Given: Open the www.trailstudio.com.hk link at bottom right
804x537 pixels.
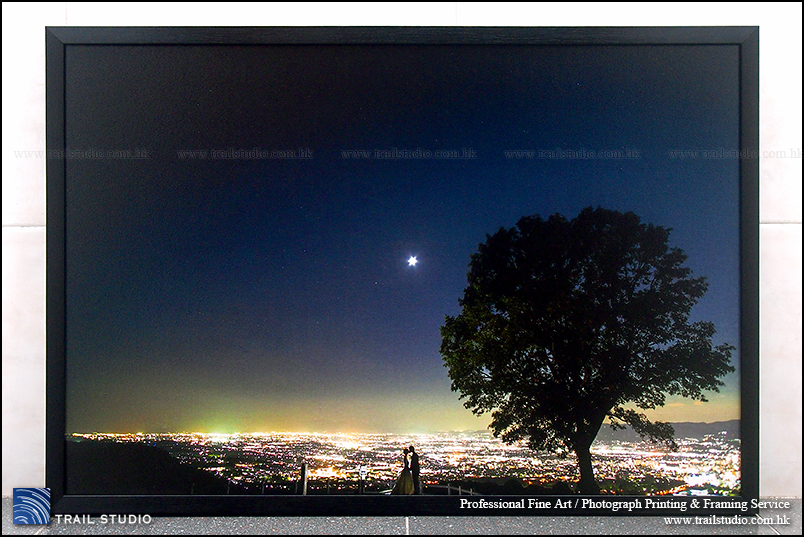Looking at the screenshot, I should click(x=726, y=520).
